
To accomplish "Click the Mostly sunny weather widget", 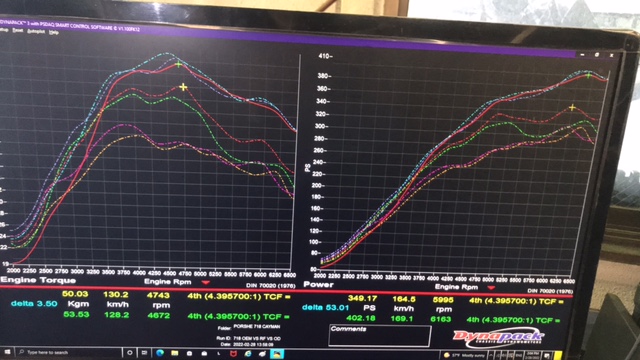I will tap(464, 356).
